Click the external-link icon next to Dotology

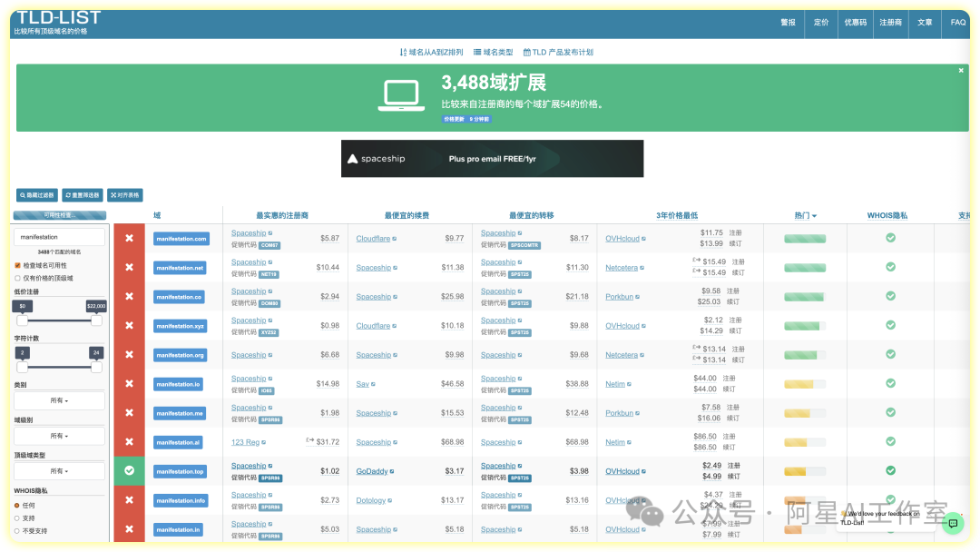390,501
